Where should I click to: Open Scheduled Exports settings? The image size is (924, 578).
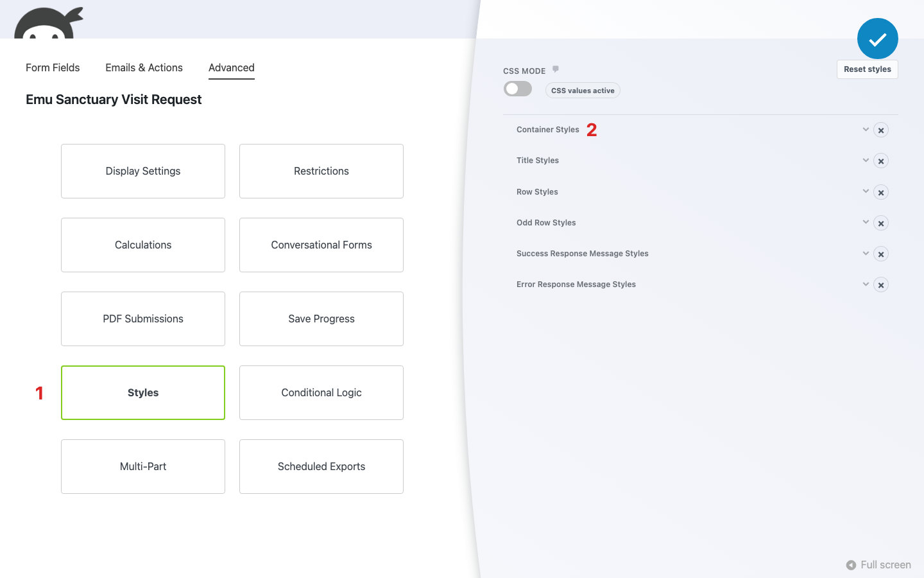pos(321,466)
